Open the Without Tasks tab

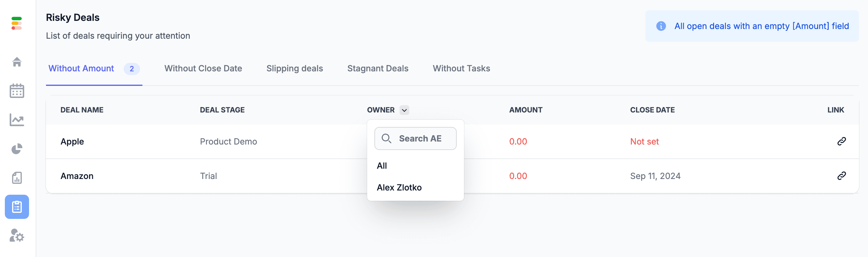coord(461,68)
